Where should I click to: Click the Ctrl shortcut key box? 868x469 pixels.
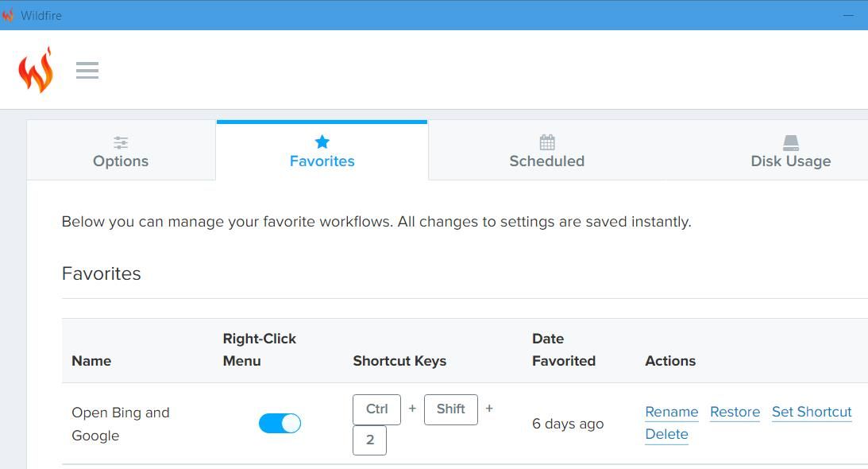pyautogui.click(x=376, y=409)
